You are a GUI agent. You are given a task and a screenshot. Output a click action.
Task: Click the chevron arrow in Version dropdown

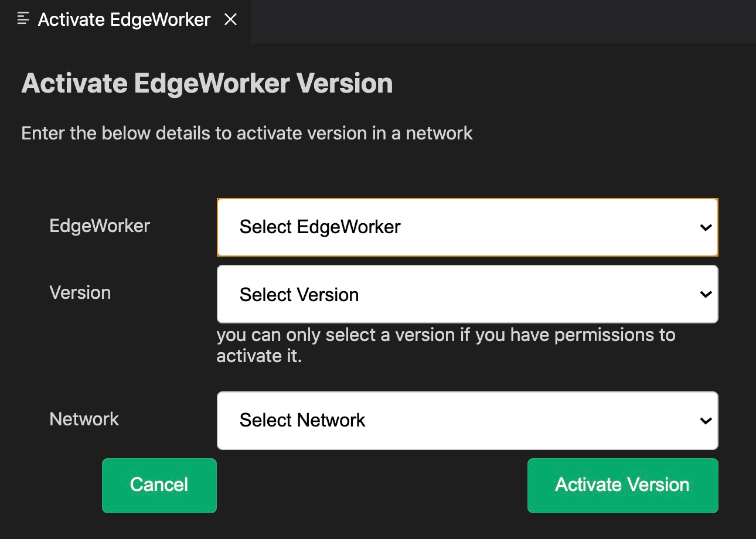pos(706,294)
